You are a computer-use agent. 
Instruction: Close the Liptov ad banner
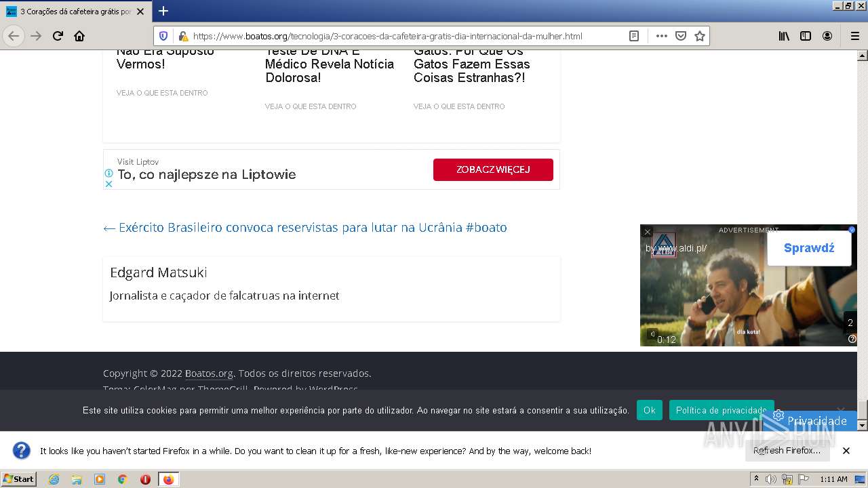click(108, 184)
